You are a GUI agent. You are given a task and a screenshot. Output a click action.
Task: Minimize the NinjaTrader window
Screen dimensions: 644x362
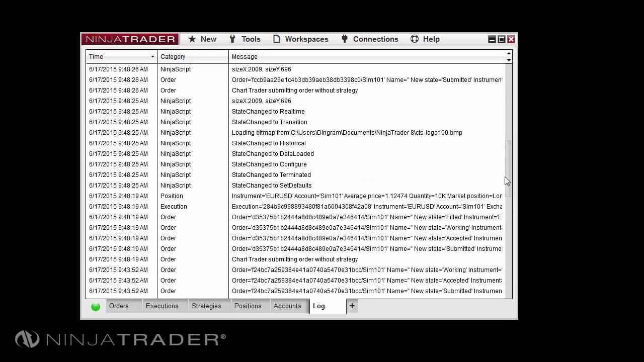coord(492,39)
